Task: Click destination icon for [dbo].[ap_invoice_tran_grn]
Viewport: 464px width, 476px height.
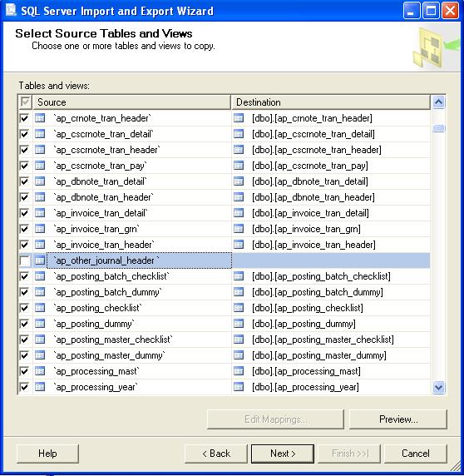Action: (x=239, y=229)
